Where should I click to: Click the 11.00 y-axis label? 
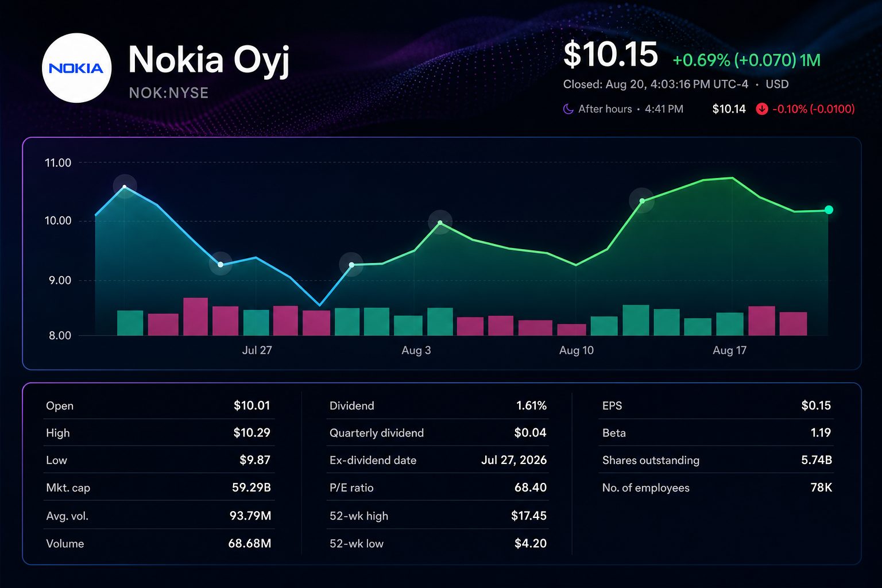(x=58, y=163)
